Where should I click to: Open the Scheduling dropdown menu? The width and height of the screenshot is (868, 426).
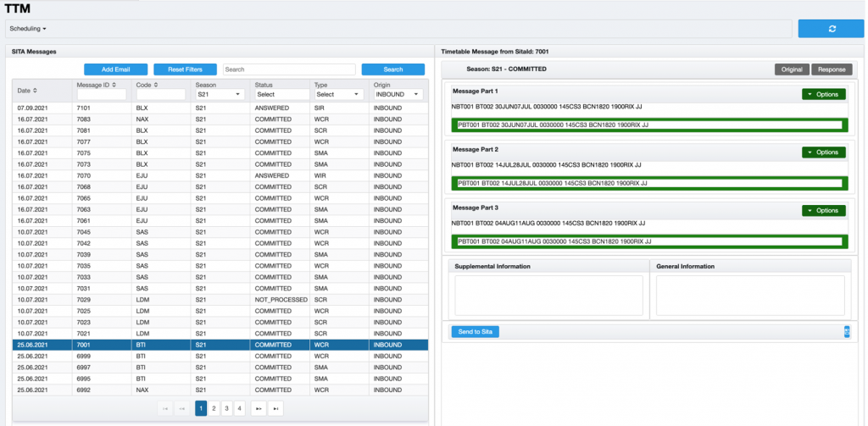(x=28, y=29)
